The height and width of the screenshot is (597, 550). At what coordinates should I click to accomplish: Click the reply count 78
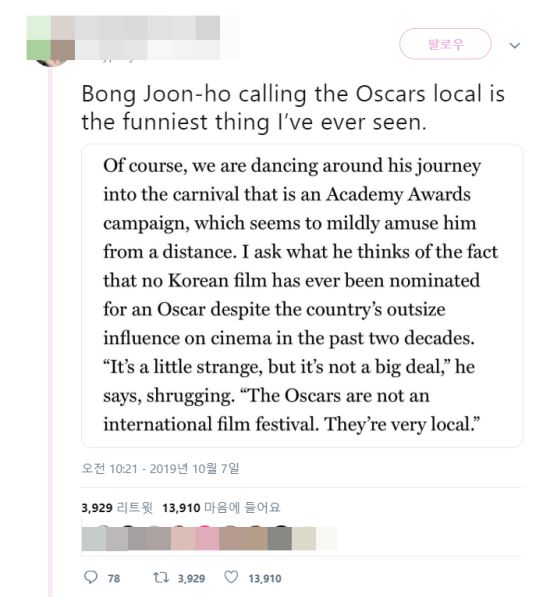[x=113, y=579]
